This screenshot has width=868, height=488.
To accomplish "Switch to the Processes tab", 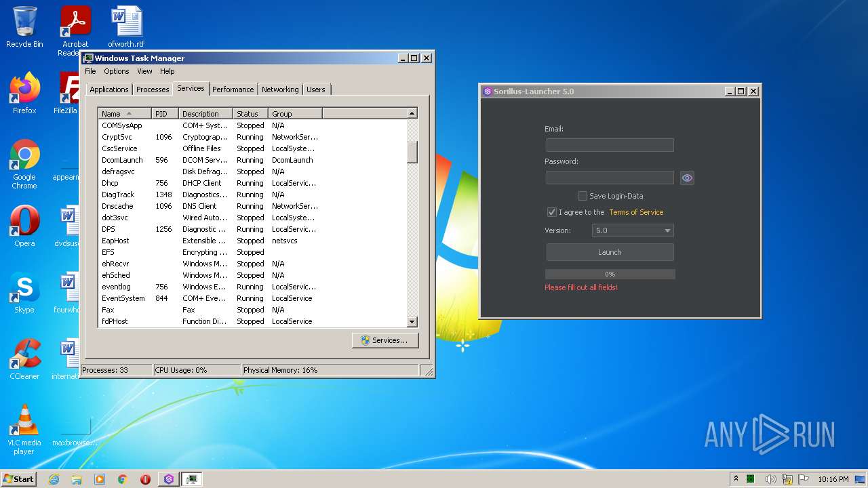I will pyautogui.click(x=153, y=89).
